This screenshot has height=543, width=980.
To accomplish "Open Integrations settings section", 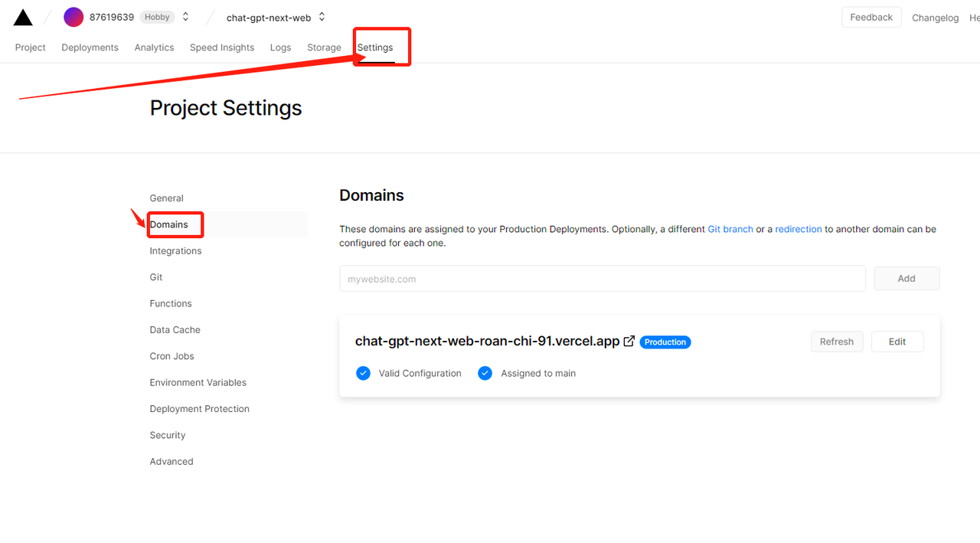I will point(175,251).
